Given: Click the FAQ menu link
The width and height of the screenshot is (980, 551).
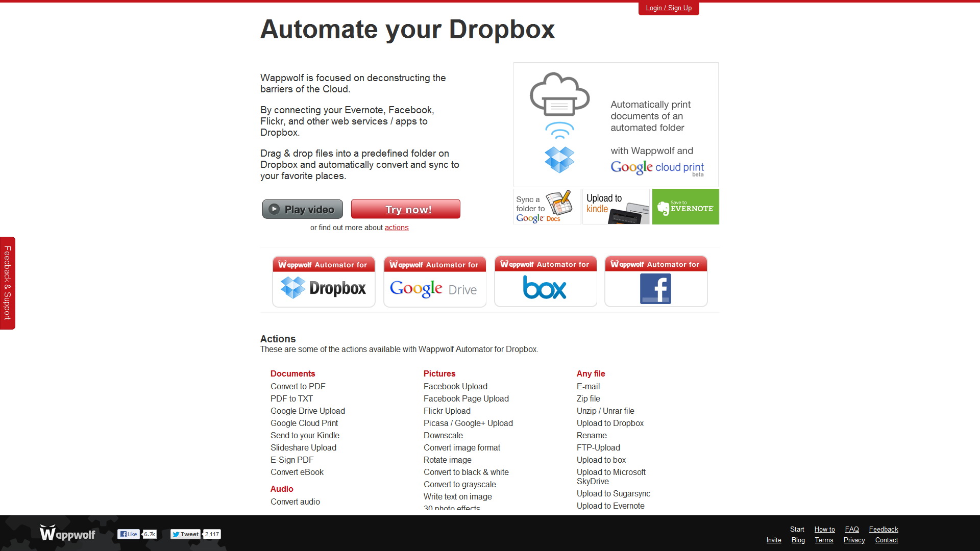Looking at the screenshot, I should point(852,530).
